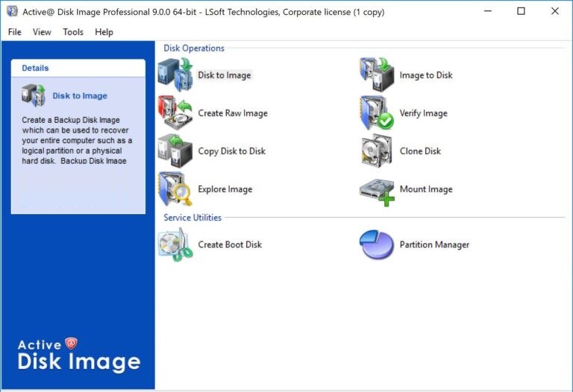Choose the Verify Image label
The image size is (573, 392).
[424, 113]
